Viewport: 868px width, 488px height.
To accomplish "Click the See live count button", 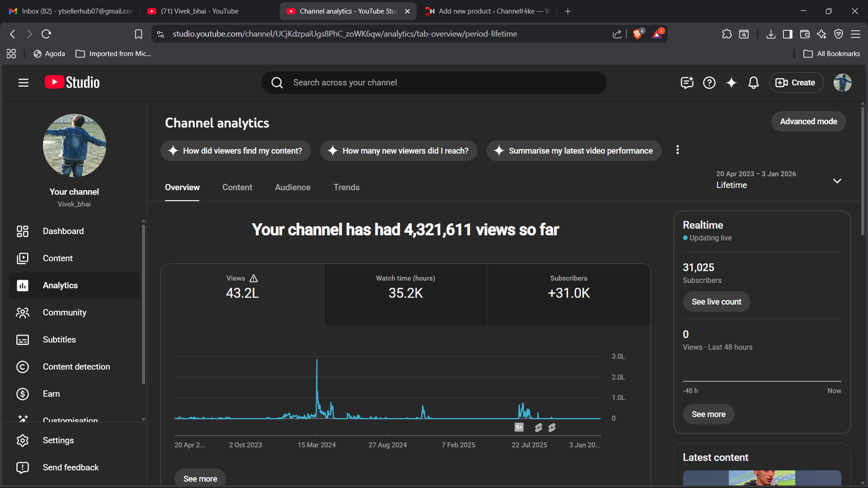I will (716, 301).
